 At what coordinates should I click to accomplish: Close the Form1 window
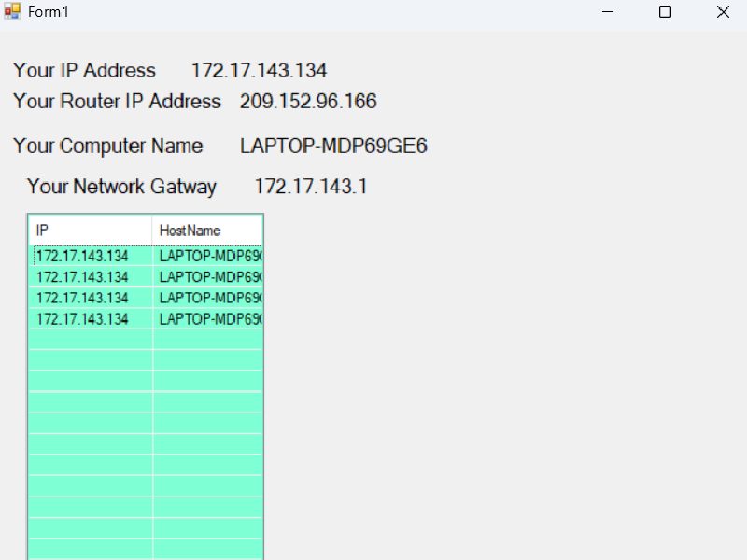point(723,12)
